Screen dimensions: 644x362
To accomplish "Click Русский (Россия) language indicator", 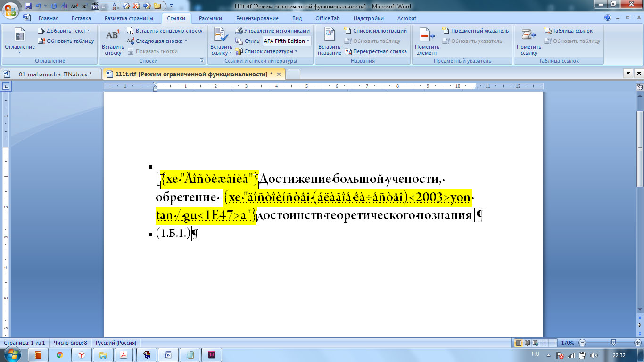I will 116,343.
